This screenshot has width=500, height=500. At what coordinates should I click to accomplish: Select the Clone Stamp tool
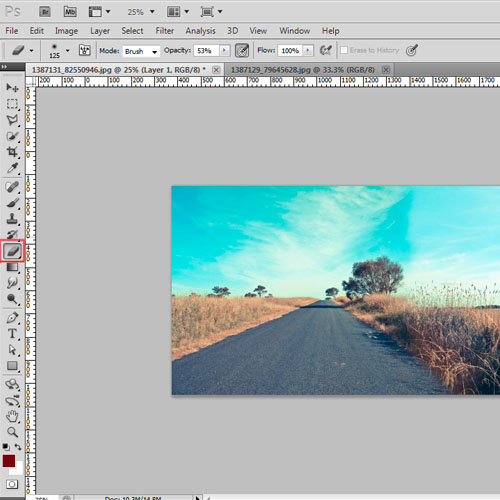12,219
